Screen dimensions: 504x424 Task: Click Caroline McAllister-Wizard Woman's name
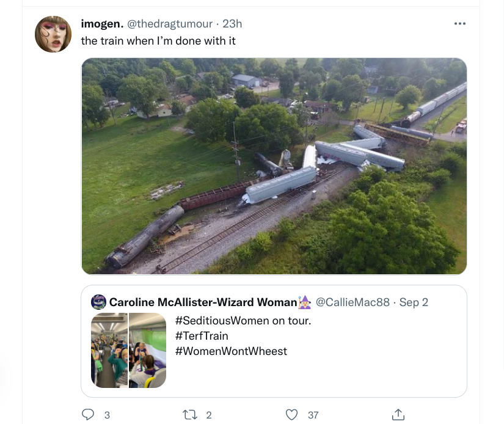pos(203,302)
